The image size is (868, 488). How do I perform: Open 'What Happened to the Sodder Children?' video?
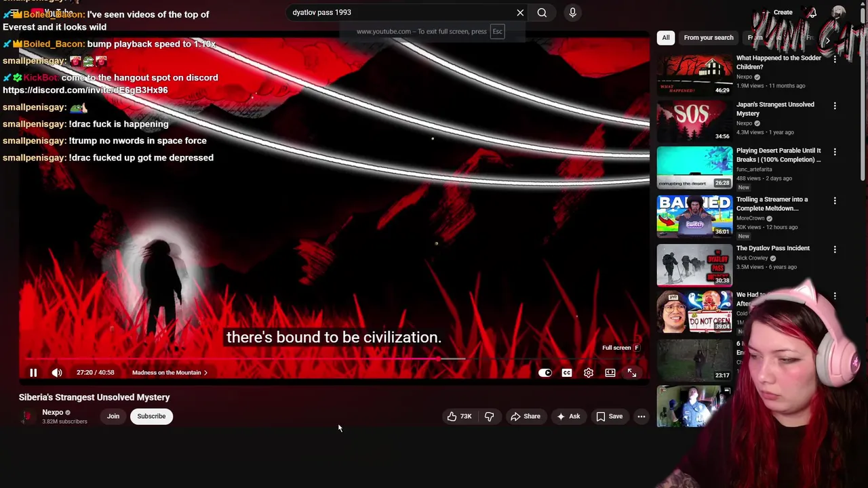(x=778, y=62)
